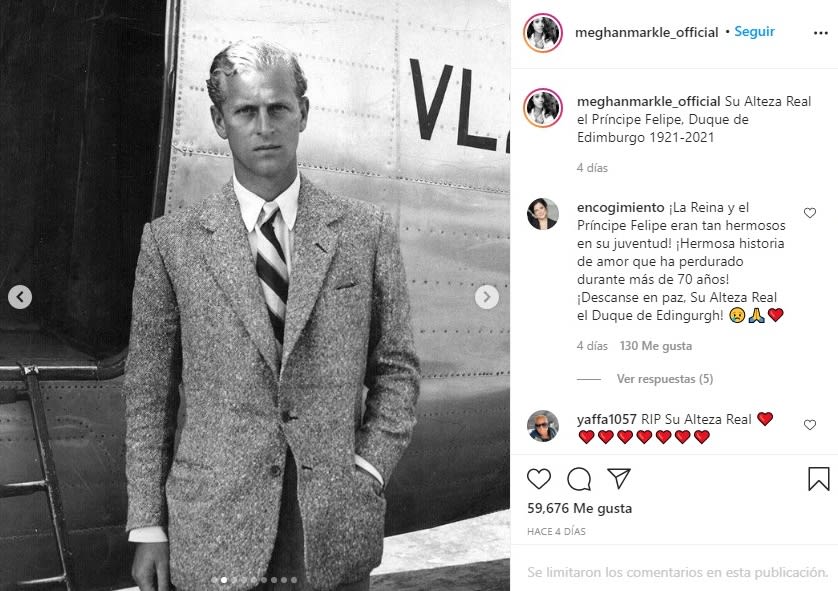This screenshot has width=838, height=591.
Task: Open the encogimiento commenter profile link
Action: click(x=620, y=207)
